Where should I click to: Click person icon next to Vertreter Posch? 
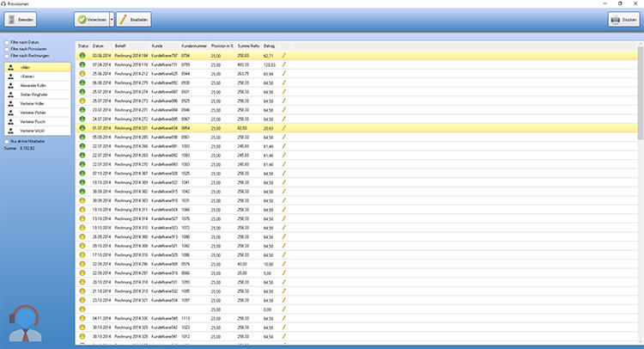[x=10, y=122]
